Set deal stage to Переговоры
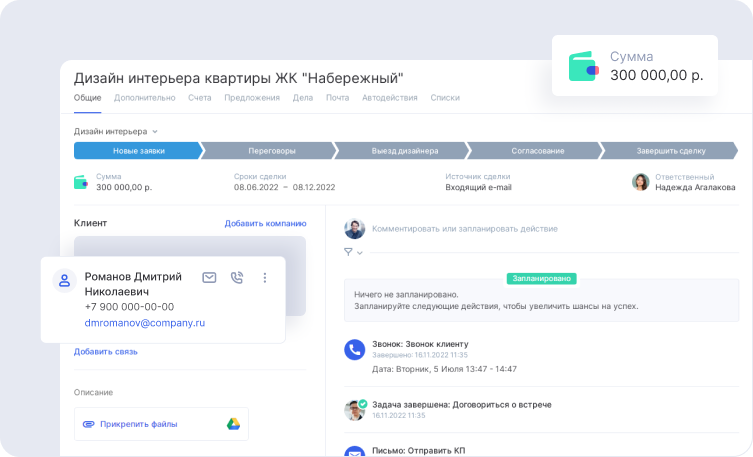Image resolution: width=753 pixels, height=457 pixels. pyautogui.click(x=271, y=151)
